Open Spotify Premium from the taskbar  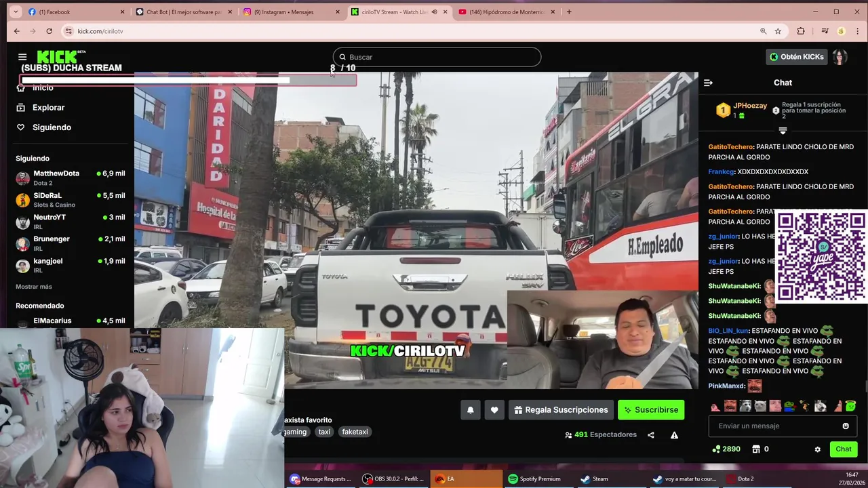[539, 479]
